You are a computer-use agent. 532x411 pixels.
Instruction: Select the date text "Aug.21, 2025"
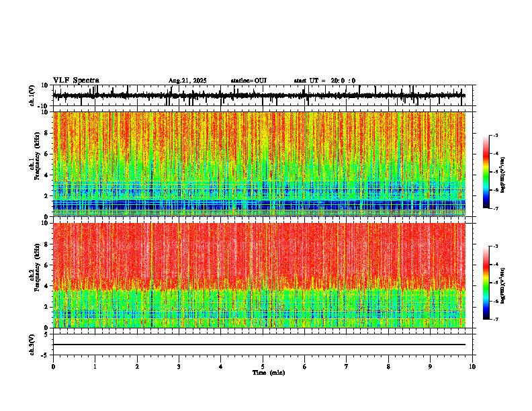(187, 81)
